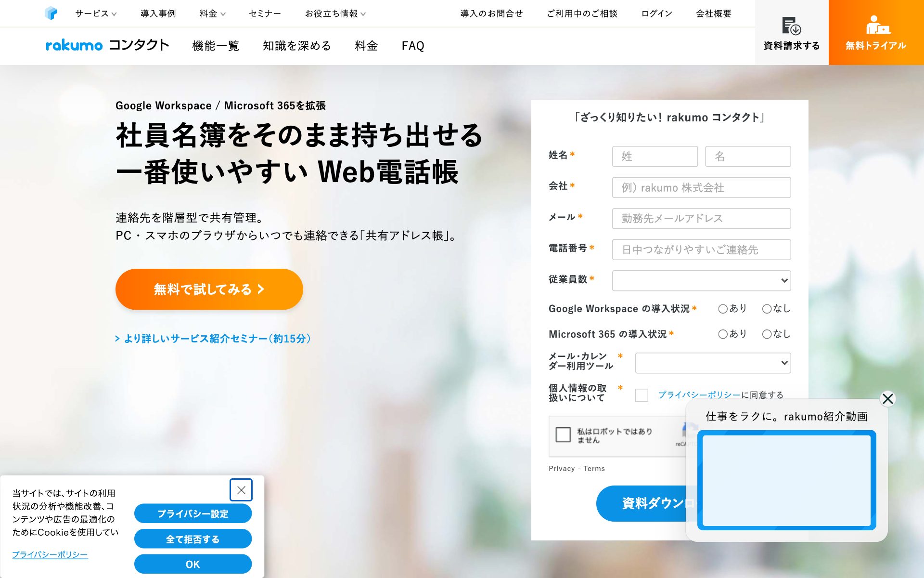924x578 pixels.
Task: Expand the top 料金 dropdown menu
Action: click(212, 13)
